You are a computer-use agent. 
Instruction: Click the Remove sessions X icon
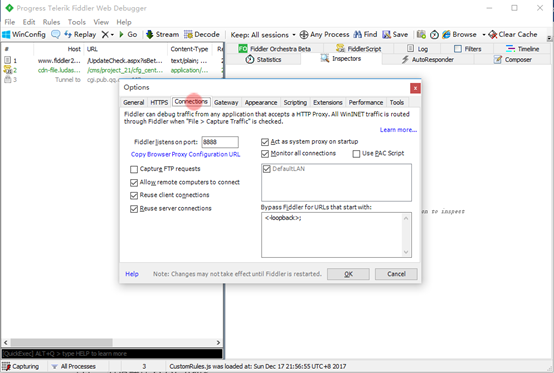point(105,35)
